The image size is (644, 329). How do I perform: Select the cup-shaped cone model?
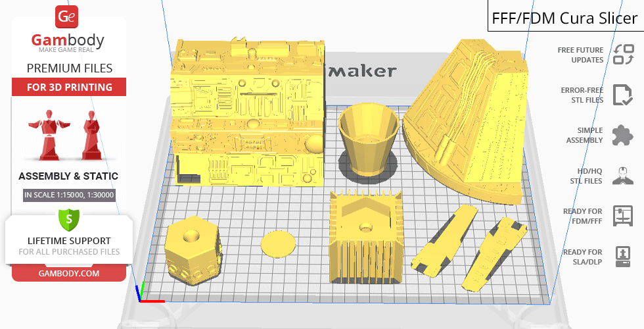click(368, 137)
